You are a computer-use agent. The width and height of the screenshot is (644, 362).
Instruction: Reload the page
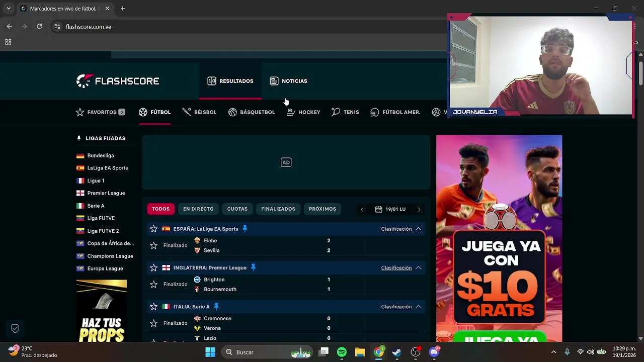pyautogui.click(x=39, y=27)
